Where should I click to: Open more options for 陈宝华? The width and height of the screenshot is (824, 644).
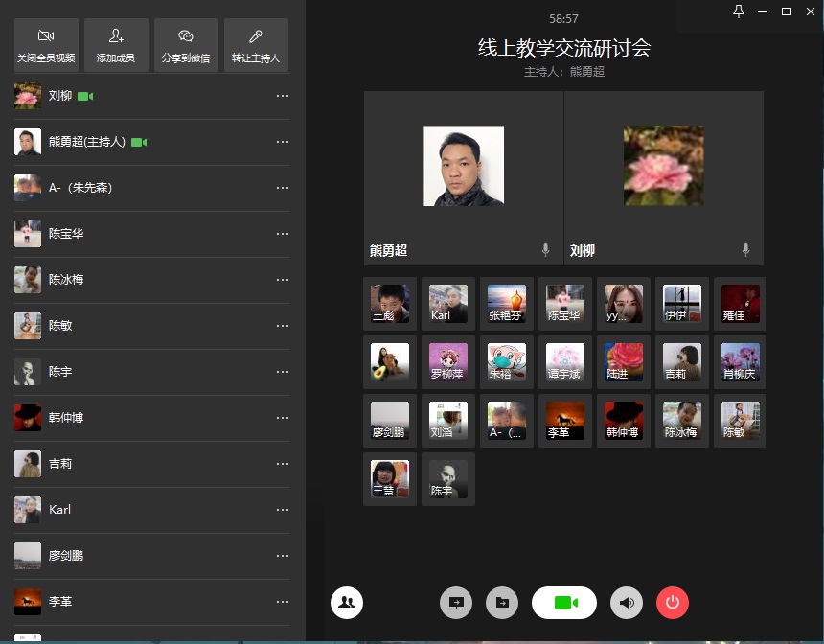(282, 234)
